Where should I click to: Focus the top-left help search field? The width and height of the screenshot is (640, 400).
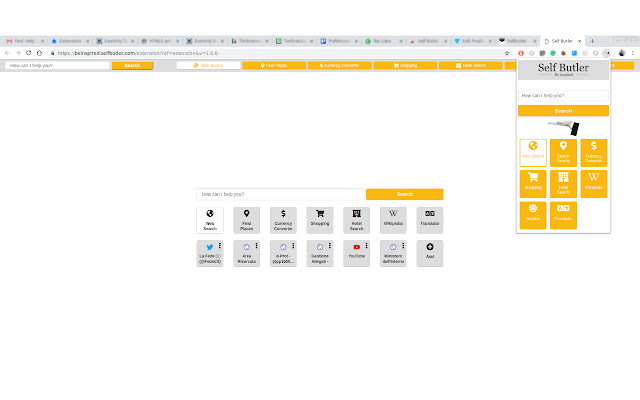[x=58, y=65]
